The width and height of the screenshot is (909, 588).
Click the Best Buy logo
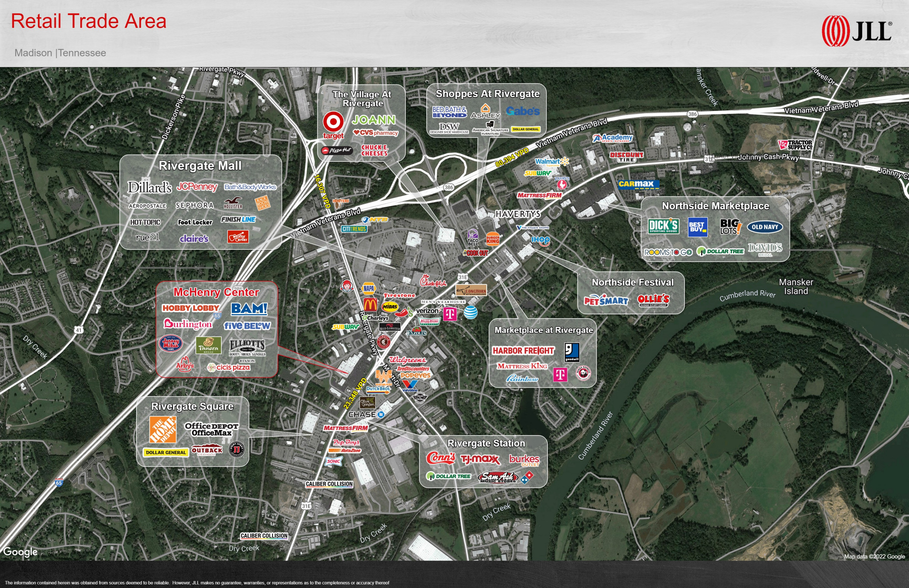click(x=697, y=227)
